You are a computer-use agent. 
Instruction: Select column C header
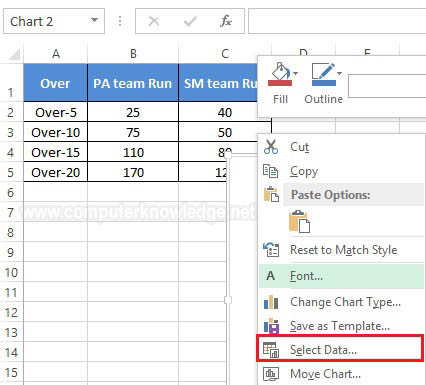(x=225, y=53)
